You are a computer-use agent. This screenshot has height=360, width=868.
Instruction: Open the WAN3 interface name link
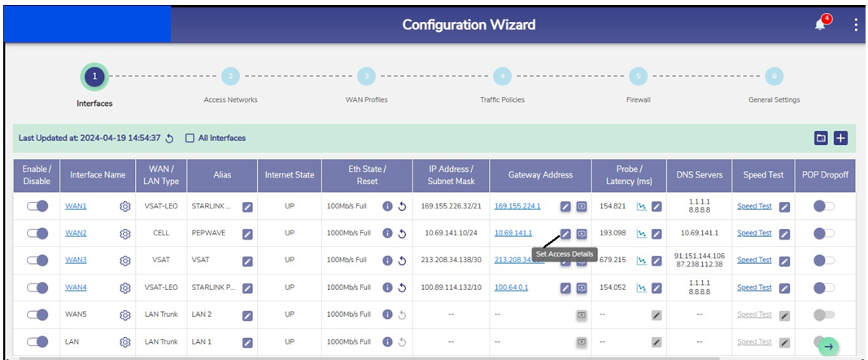76,261
